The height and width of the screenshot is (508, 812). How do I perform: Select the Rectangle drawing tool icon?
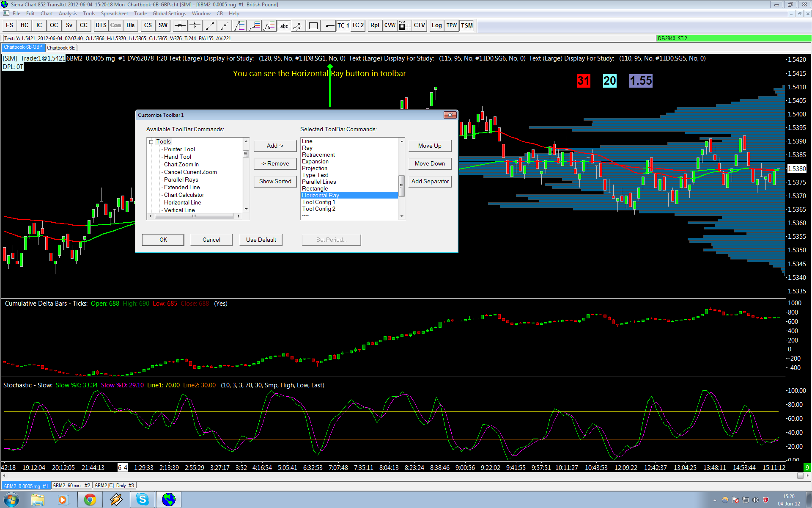pyautogui.click(x=313, y=25)
